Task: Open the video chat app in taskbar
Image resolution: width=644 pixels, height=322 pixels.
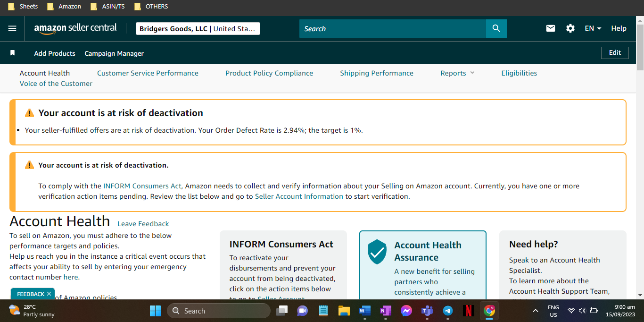Action: click(x=302, y=311)
